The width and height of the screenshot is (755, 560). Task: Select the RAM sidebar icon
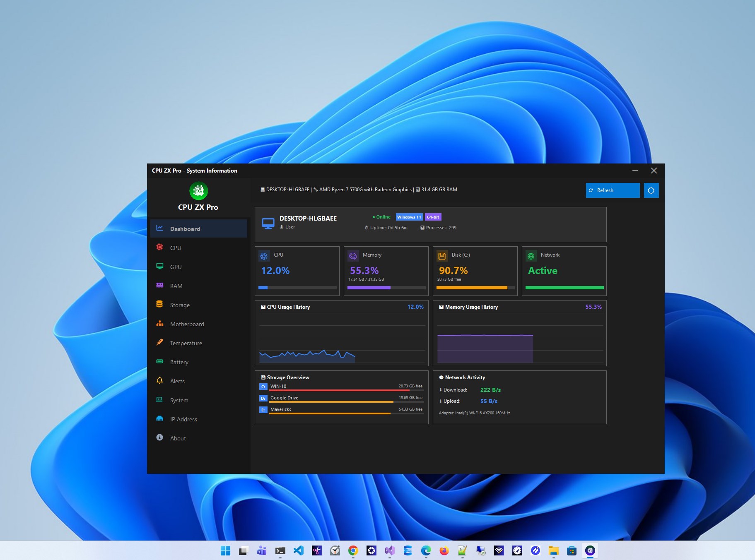(x=160, y=286)
